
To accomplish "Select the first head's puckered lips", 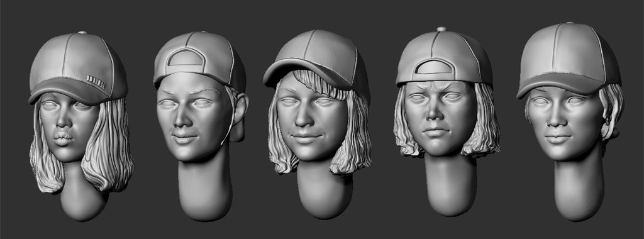I will pyautogui.click(x=63, y=138).
